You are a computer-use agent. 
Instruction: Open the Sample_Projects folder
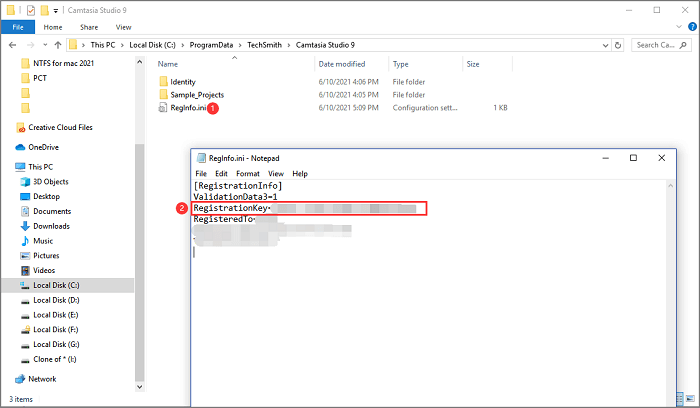click(196, 94)
